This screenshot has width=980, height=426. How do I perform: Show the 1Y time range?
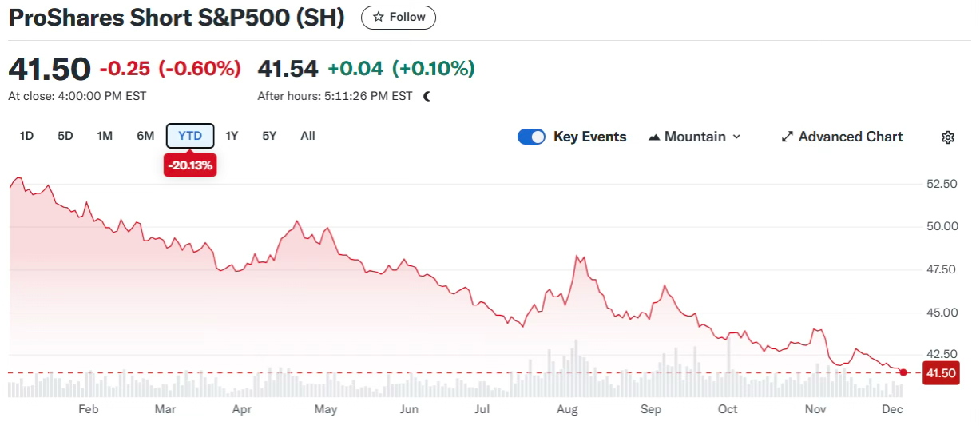tap(232, 136)
